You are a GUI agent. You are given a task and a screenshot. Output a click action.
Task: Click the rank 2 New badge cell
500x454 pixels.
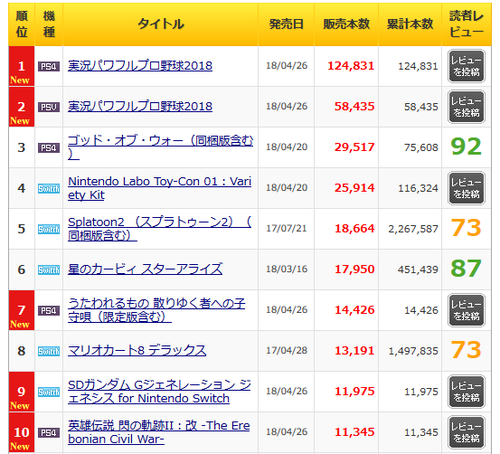(x=21, y=107)
